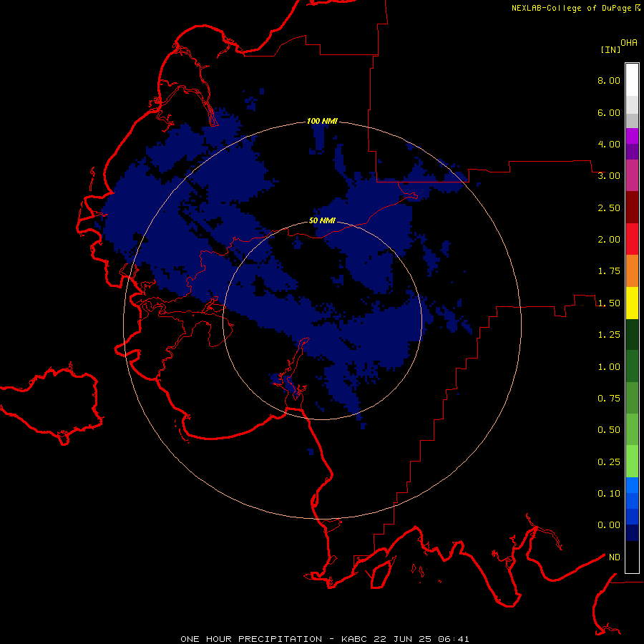The image size is (644, 644).
Task: Click the 0.75 legend value
Action: 609,399
